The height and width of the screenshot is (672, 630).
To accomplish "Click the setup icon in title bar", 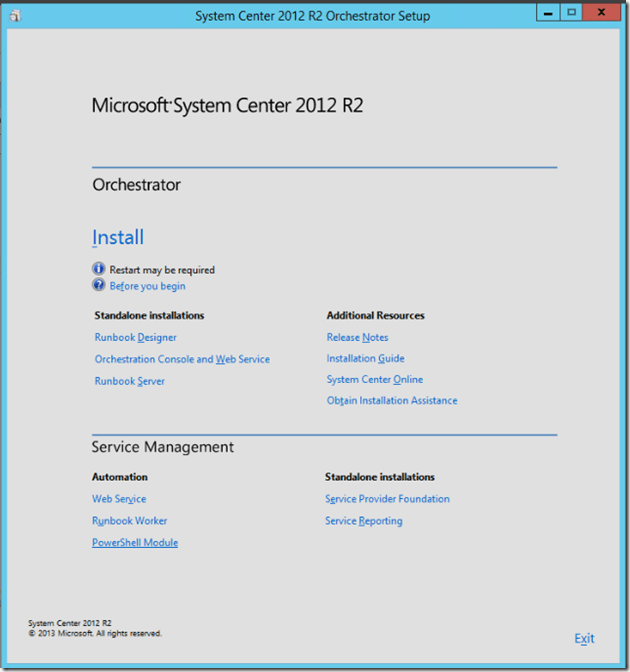I will (14, 15).
